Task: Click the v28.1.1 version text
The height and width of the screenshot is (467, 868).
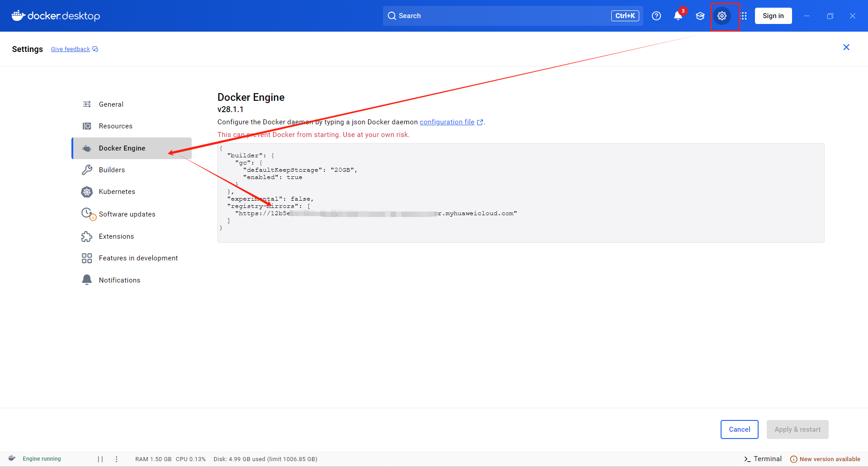Action: click(x=231, y=109)
